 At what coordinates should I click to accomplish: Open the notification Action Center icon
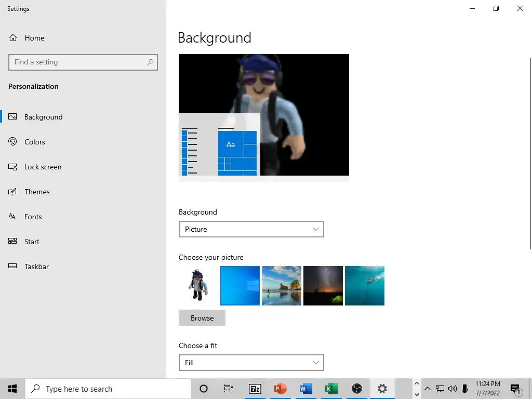point(515,389)
